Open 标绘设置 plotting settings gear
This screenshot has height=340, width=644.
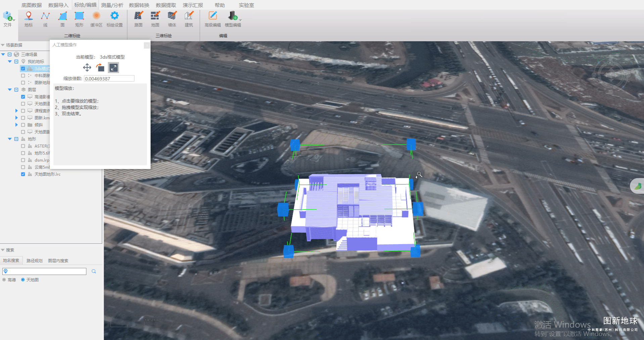[x=114, y=19]
